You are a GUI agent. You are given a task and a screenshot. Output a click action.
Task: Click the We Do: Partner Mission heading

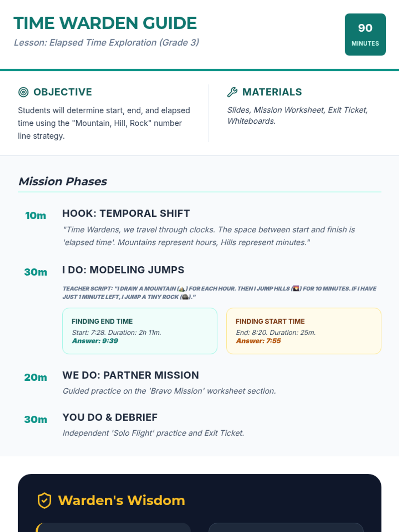coord(130,375)
